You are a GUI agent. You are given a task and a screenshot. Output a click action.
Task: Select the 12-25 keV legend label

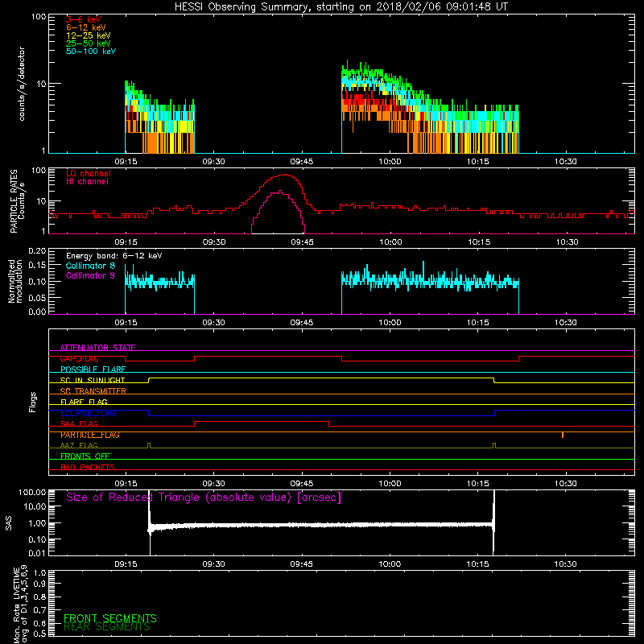point(89,35)
